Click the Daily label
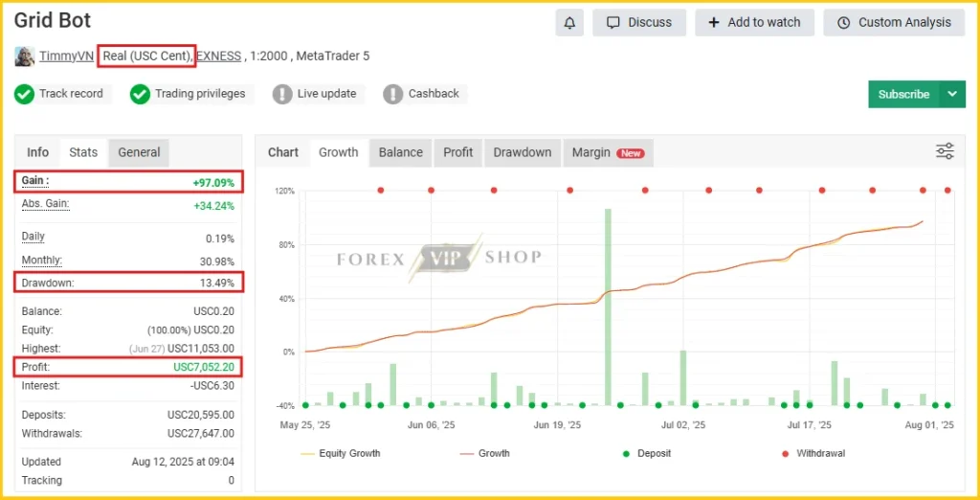The image size is (980, 500). [x=33, y=237]
